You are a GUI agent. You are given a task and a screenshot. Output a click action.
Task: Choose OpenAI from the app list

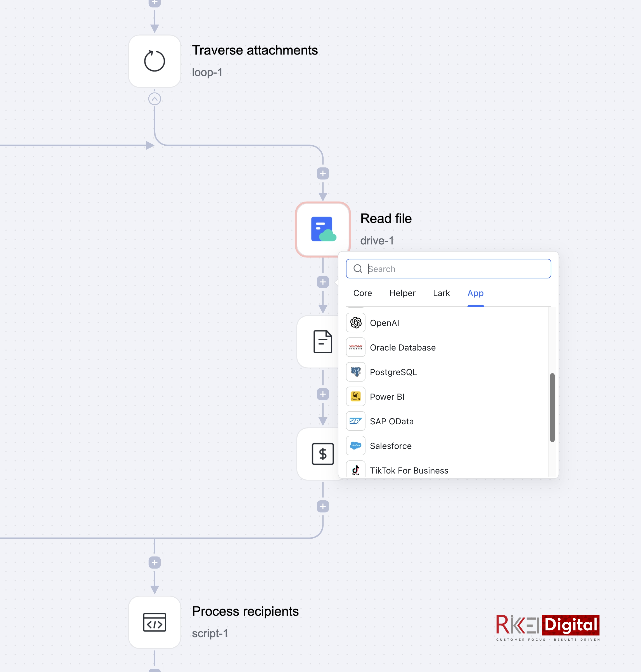click(x=384, y=323)
